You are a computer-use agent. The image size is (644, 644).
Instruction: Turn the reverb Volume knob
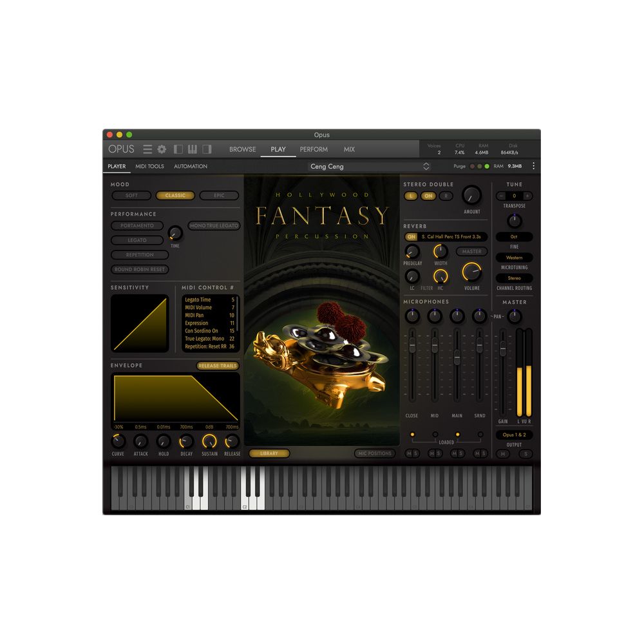pyautogui.click(x=471, y=272)
